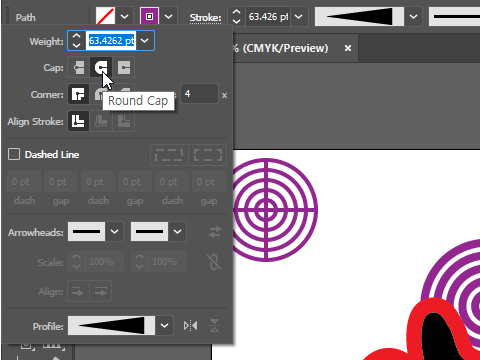
Task: Open the fill color dropdown arrow
Action: click(x=124, y=16)
